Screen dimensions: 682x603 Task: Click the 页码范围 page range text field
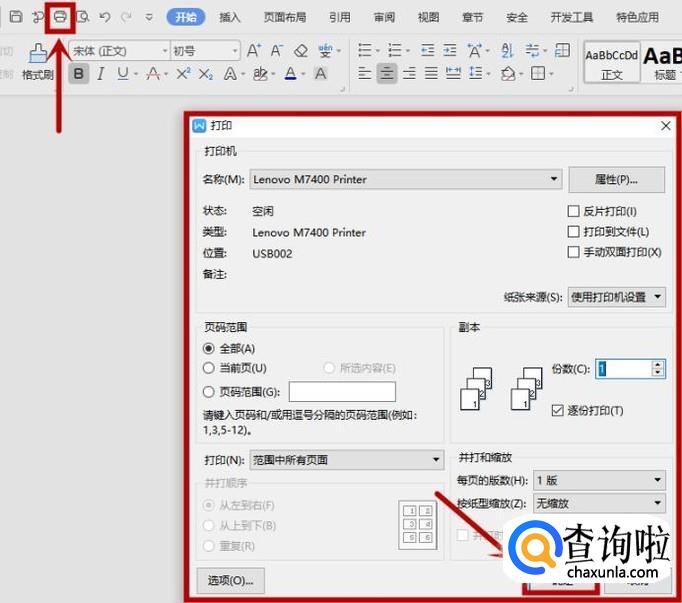click(x=342, y=392)
